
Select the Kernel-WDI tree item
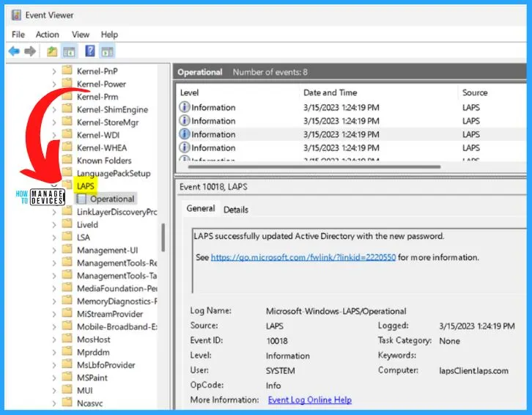(x=98, y=135)
